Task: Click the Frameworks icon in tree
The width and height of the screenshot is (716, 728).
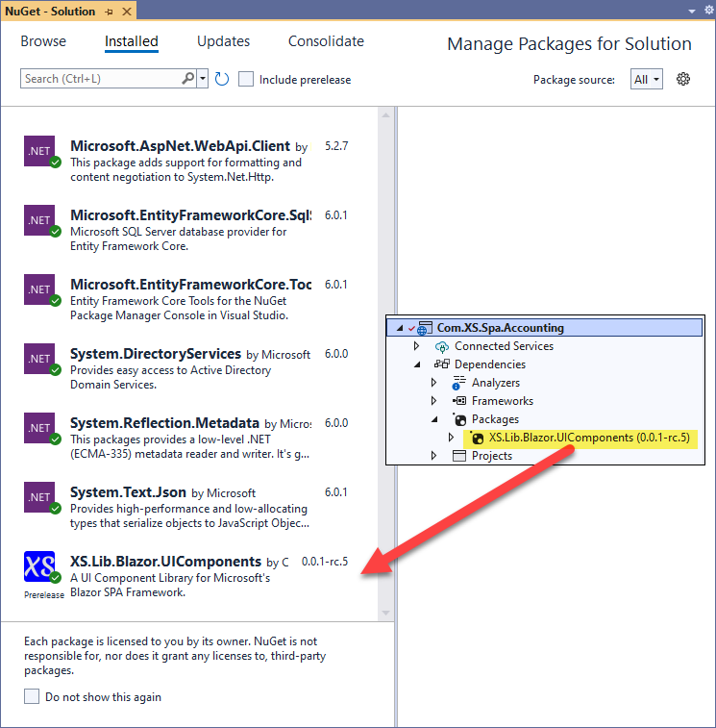Action: pos(459,401)
